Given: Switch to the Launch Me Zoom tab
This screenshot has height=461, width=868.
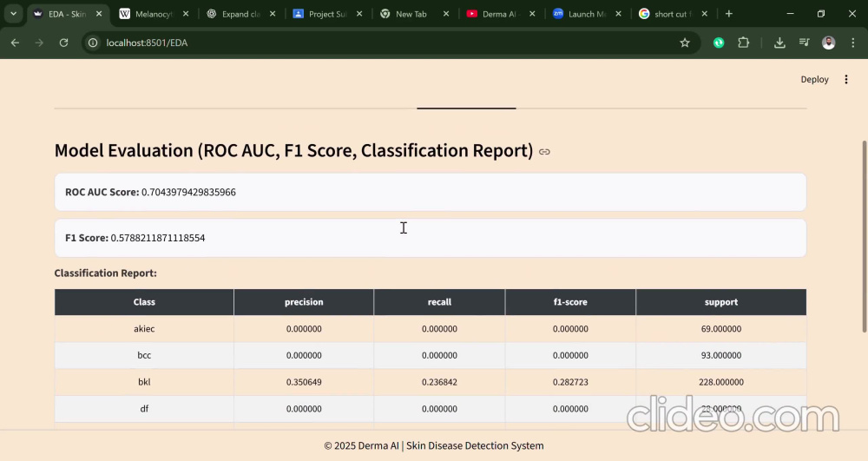Looking at the screenshot, I should (587, 15).
